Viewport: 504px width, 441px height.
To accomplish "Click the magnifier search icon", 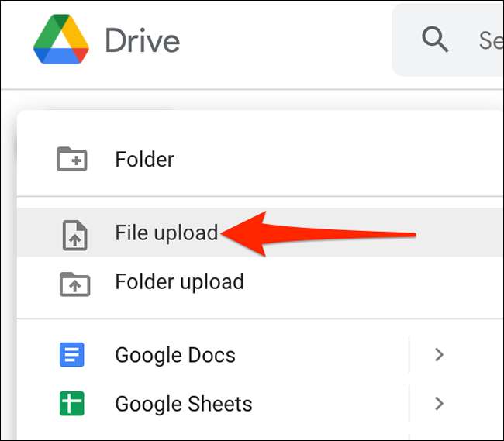I will coord(435,40).
